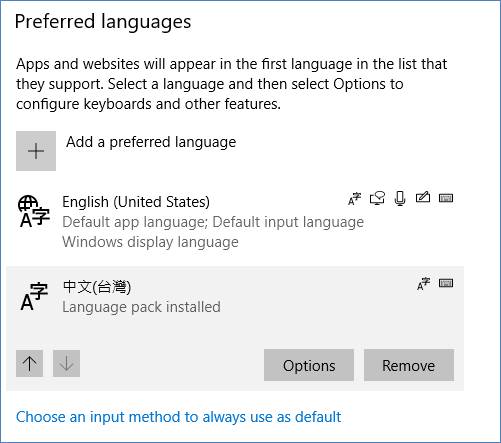This screenshot has height=443, width=501.
Task: Click the Chinese (Taiwan) keyboard feature icon
Action: point(446,283)
